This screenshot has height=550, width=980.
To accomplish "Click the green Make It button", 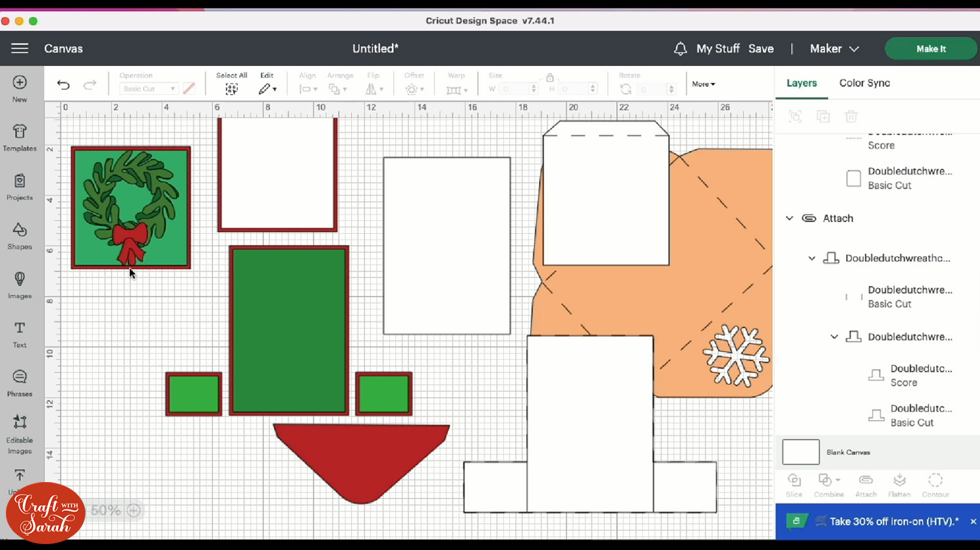I will pyautogui.click(x=931, y=49).
